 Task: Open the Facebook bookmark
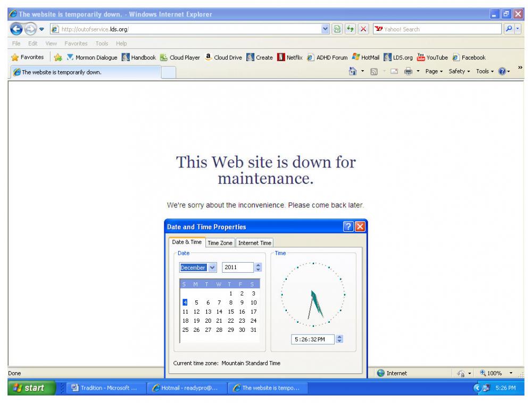(x=469, y=57)
